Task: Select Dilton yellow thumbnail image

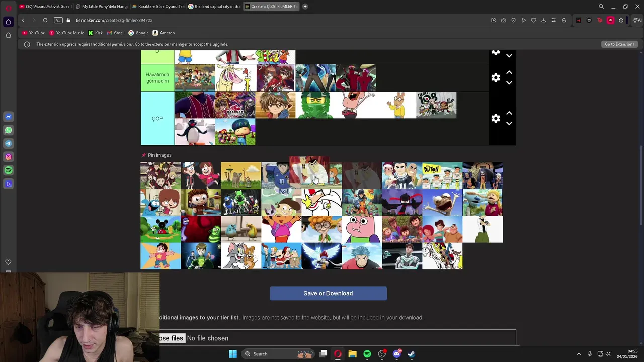Action: 442,175
